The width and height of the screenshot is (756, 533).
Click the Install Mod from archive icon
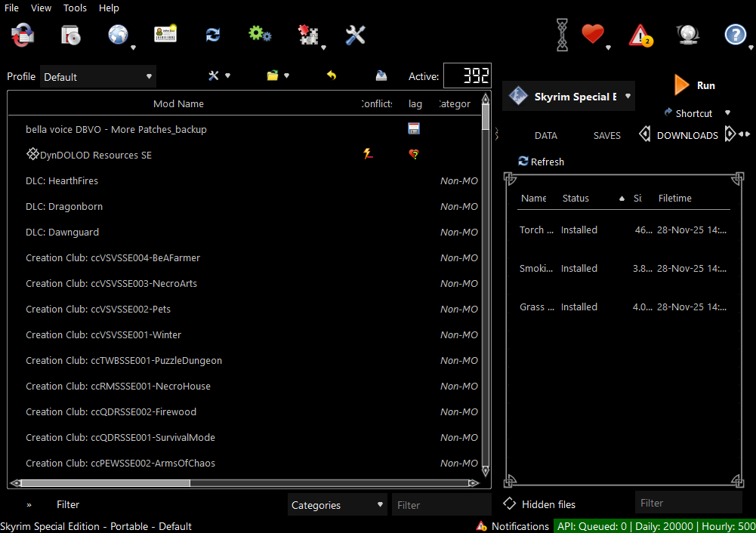pos(70,35)
